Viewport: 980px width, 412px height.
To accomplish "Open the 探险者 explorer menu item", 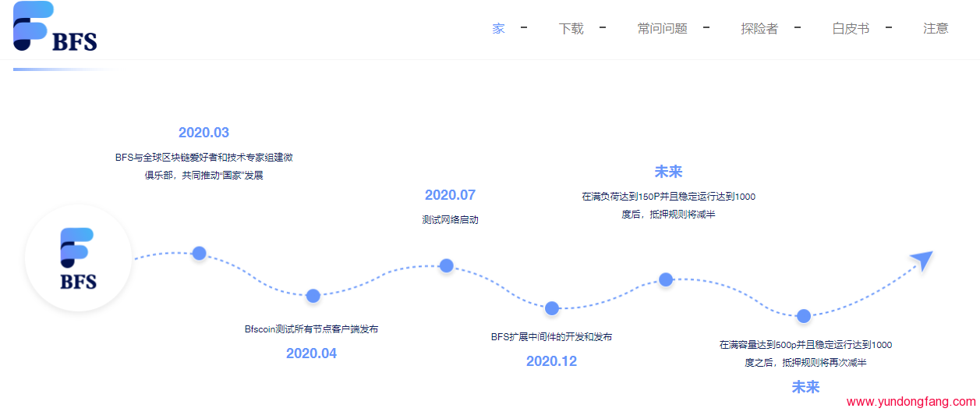I will (x=759, y=29).
